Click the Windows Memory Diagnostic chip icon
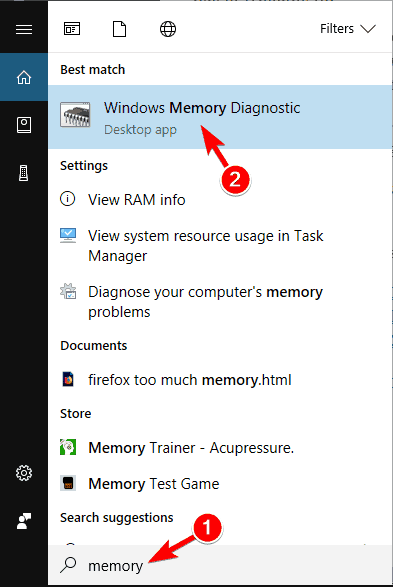Screen dimensions: 393x587 [75, 114]
